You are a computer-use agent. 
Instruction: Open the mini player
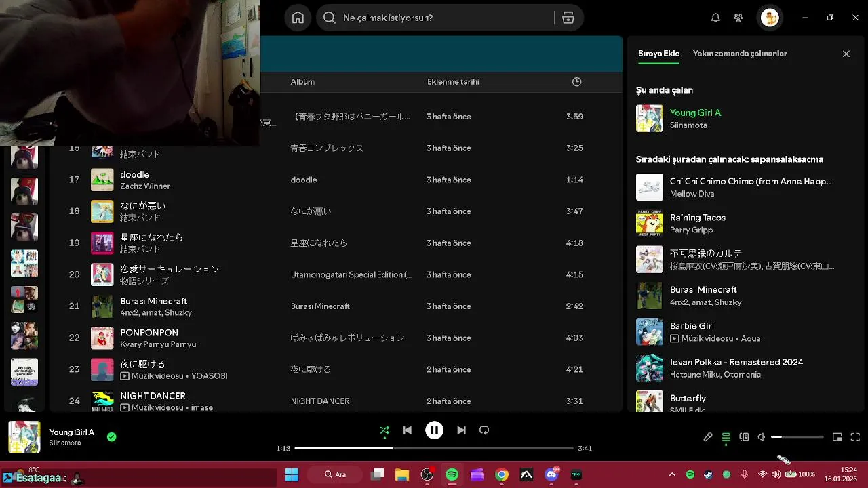tap(837, 437)
